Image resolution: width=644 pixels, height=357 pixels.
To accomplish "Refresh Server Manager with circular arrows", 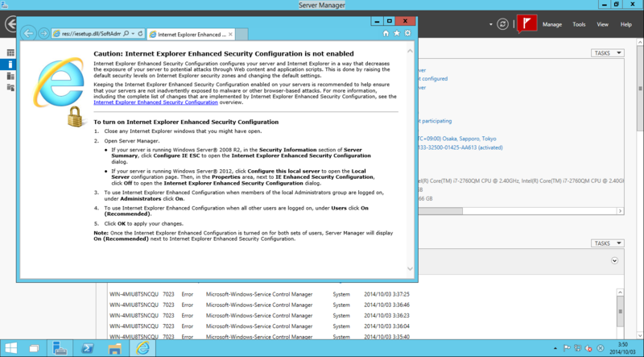I will [502, 24].
